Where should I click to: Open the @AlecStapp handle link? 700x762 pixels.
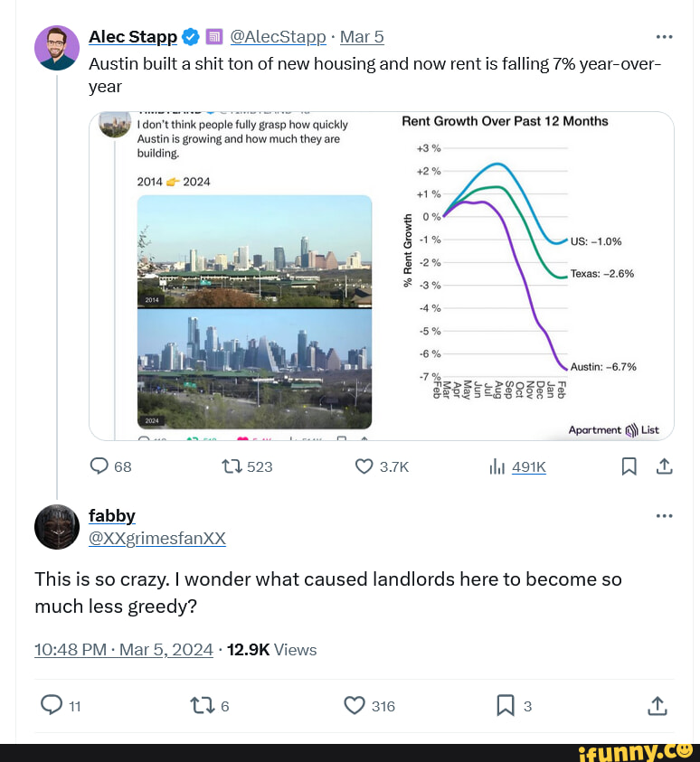click(x=278, y=37)
